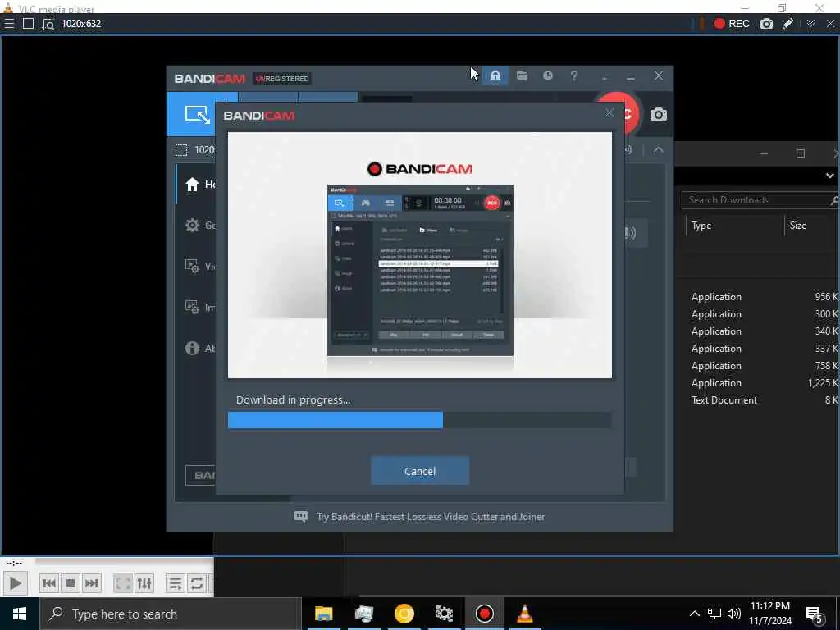Start recording with the top REC button

(x=731, y=24)
